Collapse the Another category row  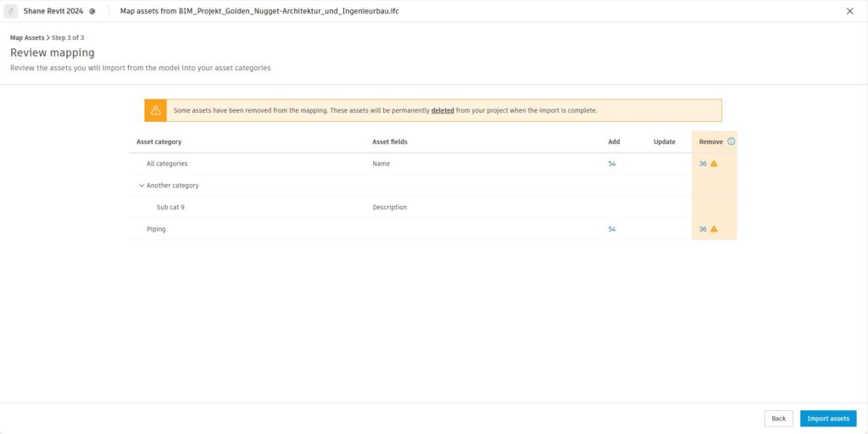tap(142, 186)
